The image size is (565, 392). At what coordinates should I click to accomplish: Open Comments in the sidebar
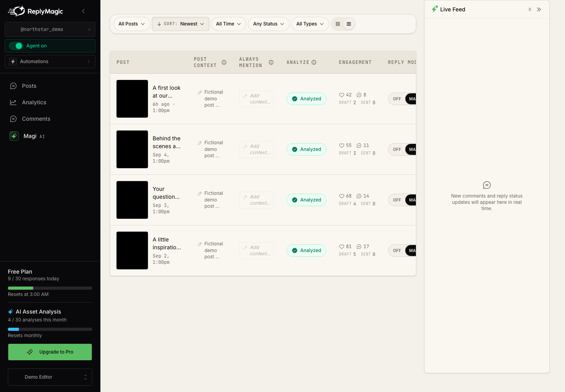[50, 119]
